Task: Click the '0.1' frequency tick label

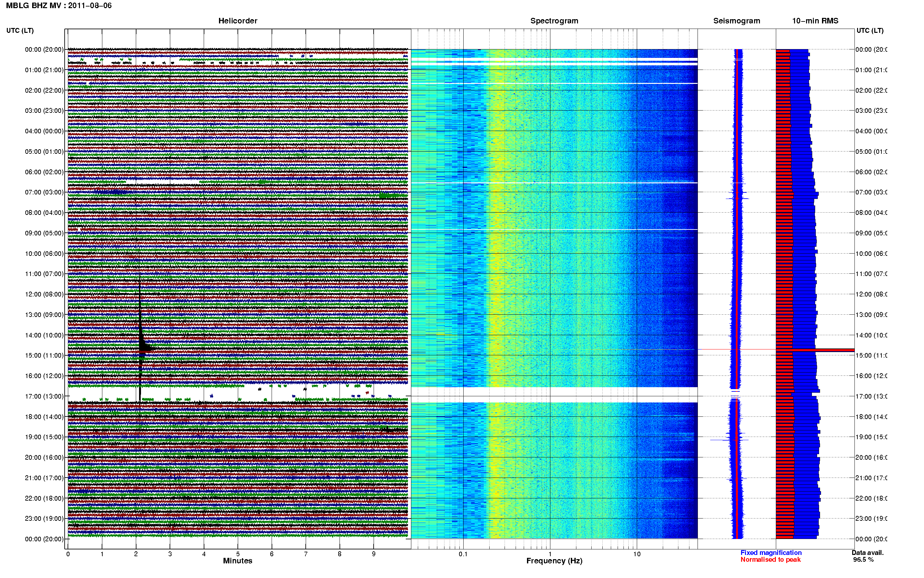Action: tap(463, 554)
